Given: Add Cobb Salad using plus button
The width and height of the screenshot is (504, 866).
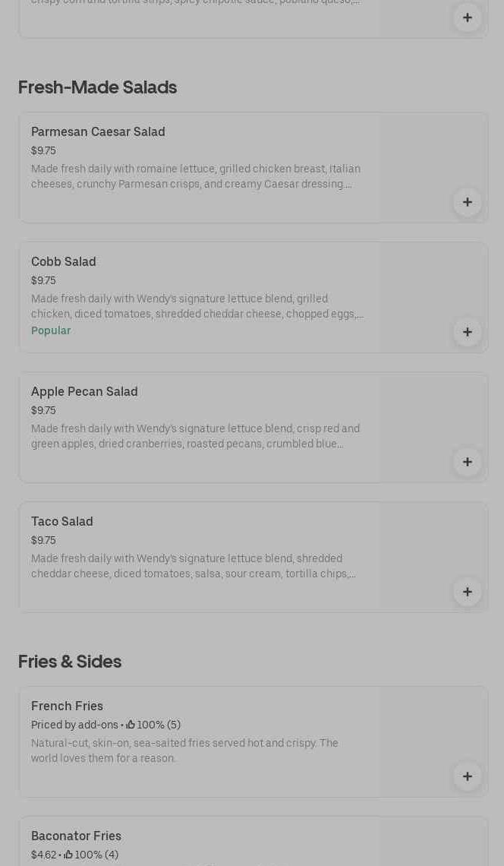Looking at the screenshot, I should click(x=468, y=332).
